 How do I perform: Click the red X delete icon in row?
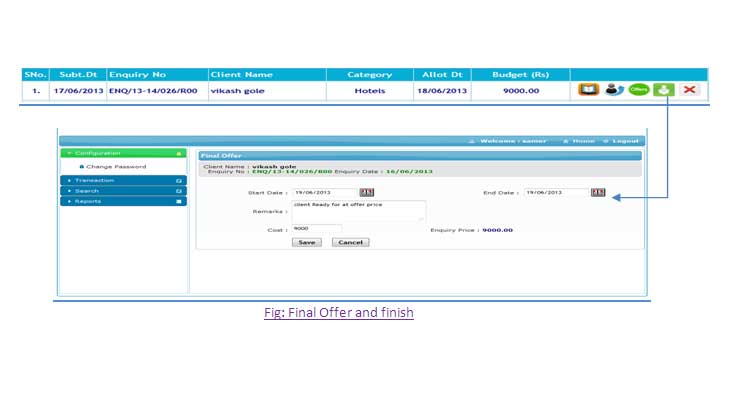click(x=689, y=89)
